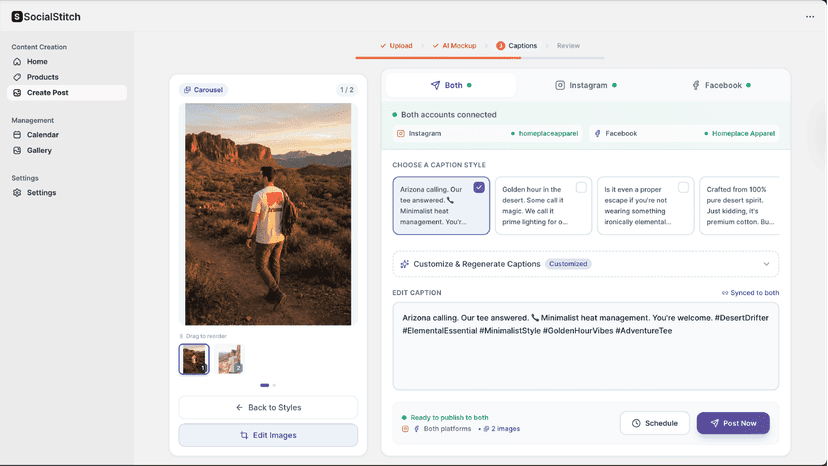Select the first carousel thumbnail
Viewport: 828px width, 466px height.
(194, 359)
